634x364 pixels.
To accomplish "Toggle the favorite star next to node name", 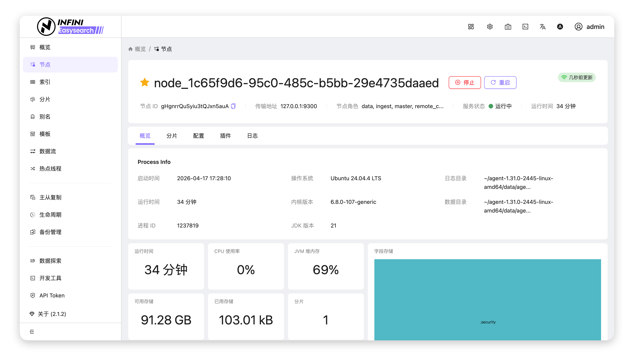I will (x=145, y=82).
